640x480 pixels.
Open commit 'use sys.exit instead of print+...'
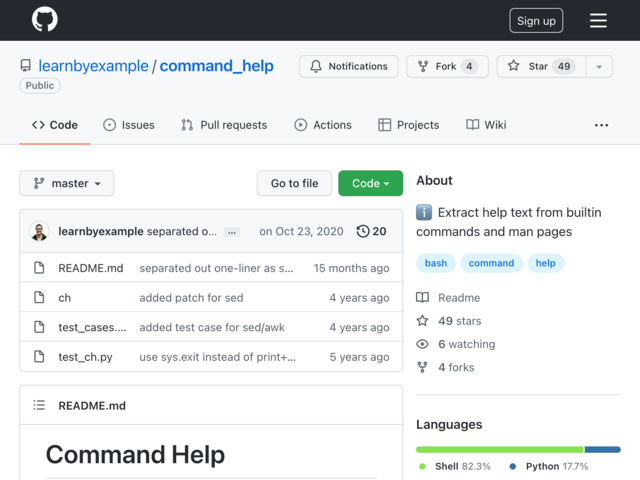pos(218,357)
